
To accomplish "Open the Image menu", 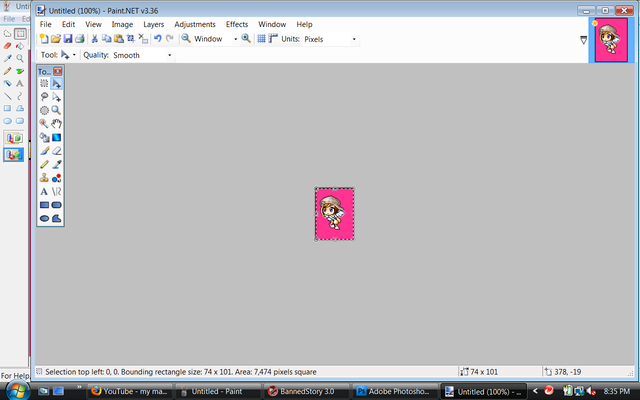I will [x=122, y=24].
